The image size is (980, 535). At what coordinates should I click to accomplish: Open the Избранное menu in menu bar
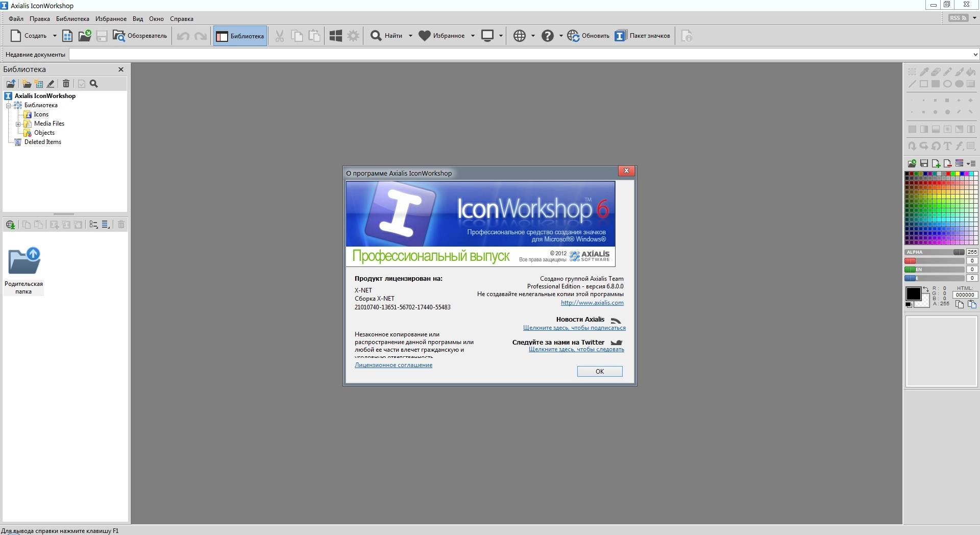(111, 19)
